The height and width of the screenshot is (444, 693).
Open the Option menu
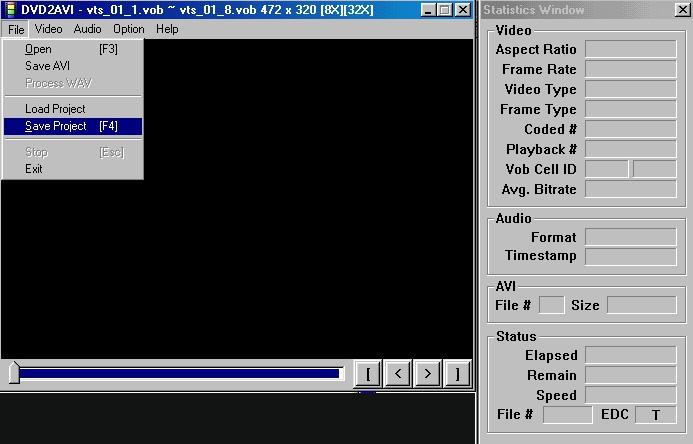pos(129,29)
